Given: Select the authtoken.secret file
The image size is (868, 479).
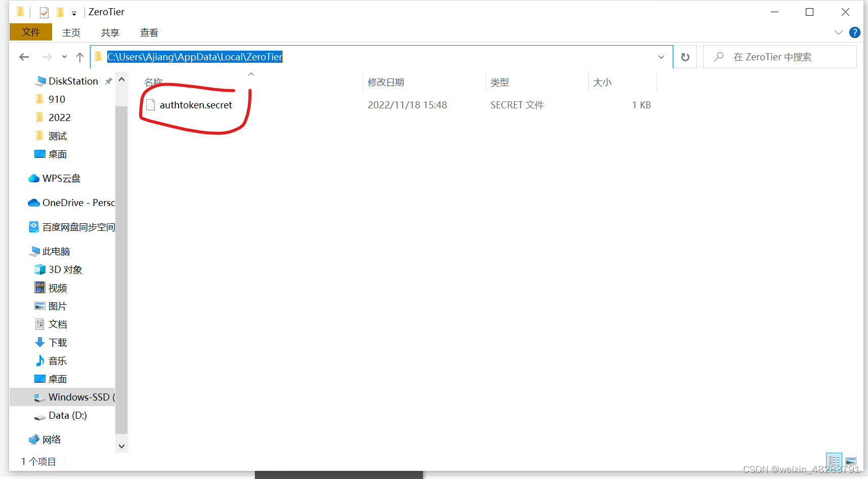Looking at the screenshot, I should pos(196,105).
